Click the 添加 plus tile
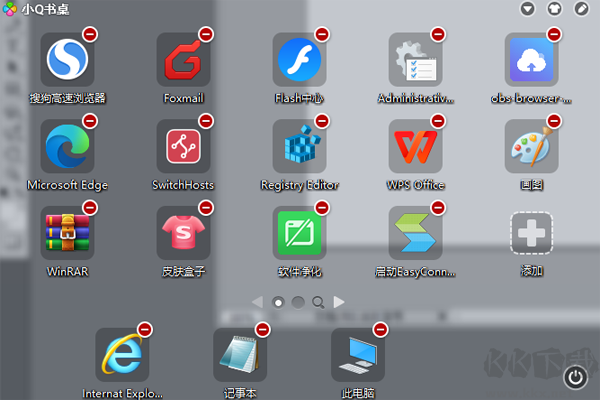 pyautogui.click(x=532, y=233)
